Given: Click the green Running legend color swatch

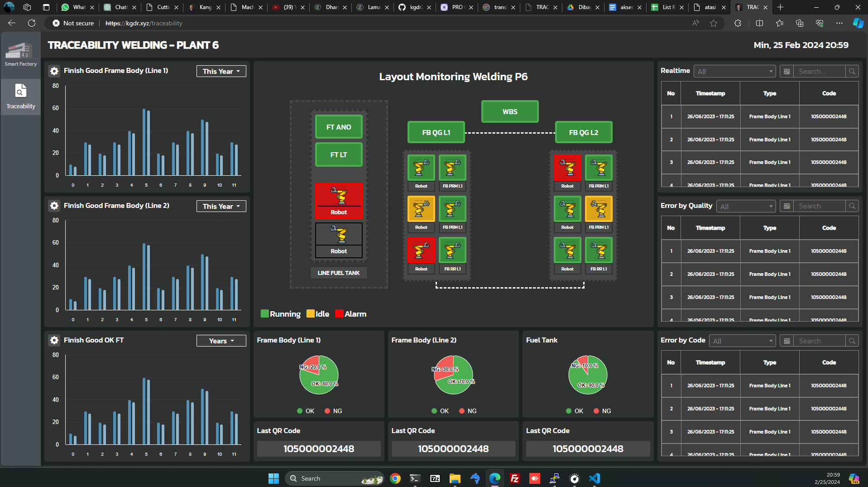Looking at the screenshot, I should [x=265, y=314].
